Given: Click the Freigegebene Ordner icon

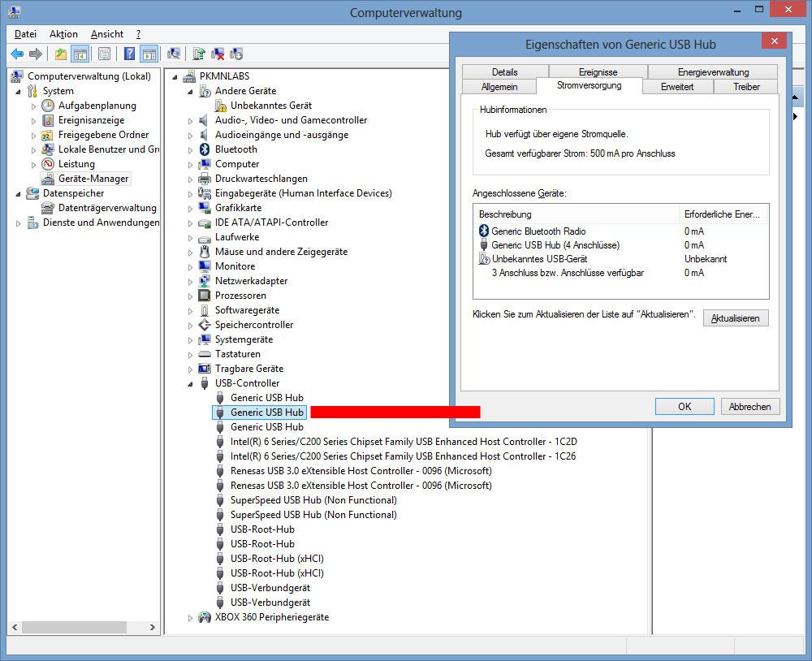Looking at the screenshot, I should click(48, 135).
